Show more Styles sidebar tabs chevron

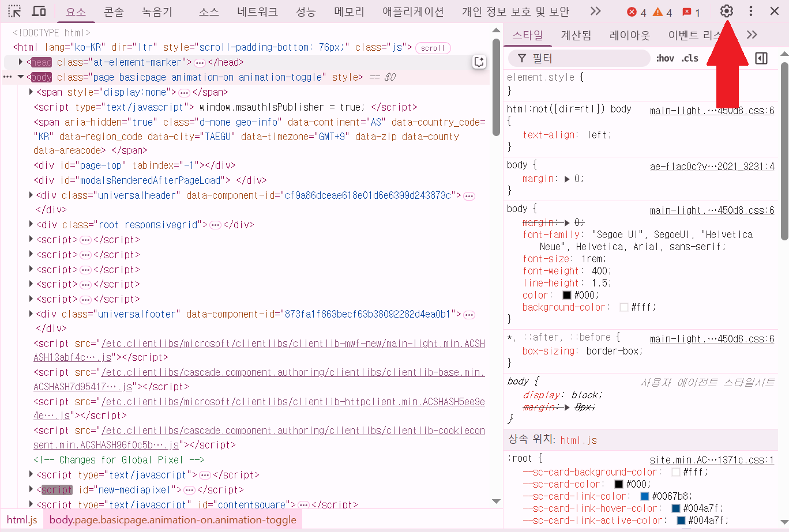752,35
